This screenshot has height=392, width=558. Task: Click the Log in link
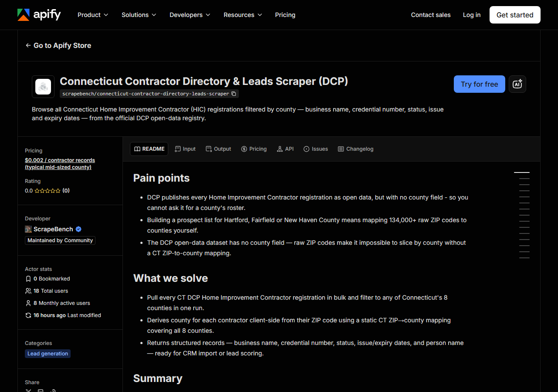[472, 15]
